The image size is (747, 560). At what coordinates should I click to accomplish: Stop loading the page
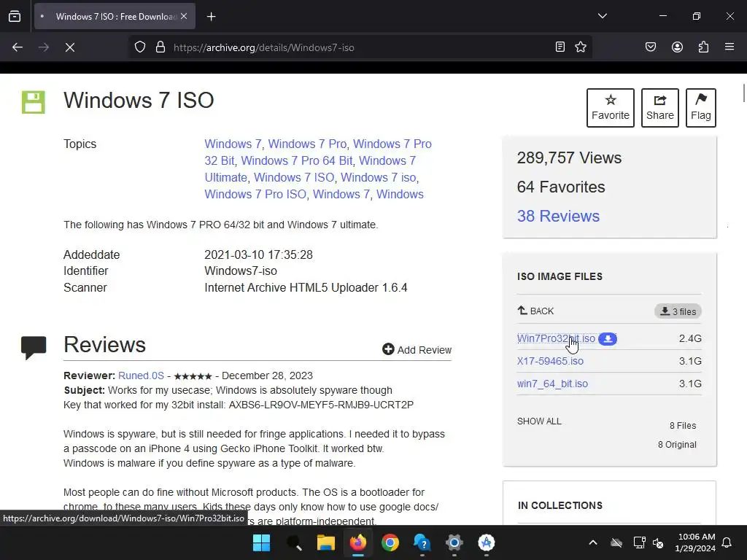click(x=70, y=47)
